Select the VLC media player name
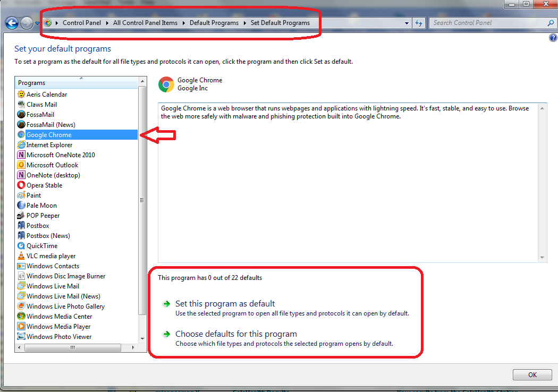Screen dimensions: 558x392 pos(51,256)
